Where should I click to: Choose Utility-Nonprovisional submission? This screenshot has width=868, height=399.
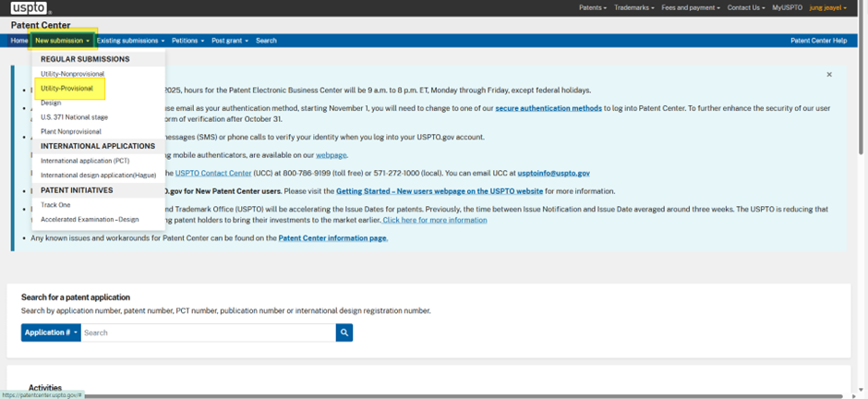73,74
